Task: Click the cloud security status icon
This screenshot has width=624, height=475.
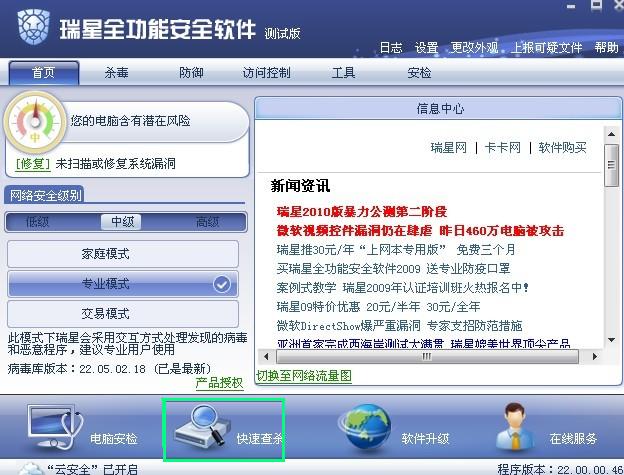Action: coord(30,469)
